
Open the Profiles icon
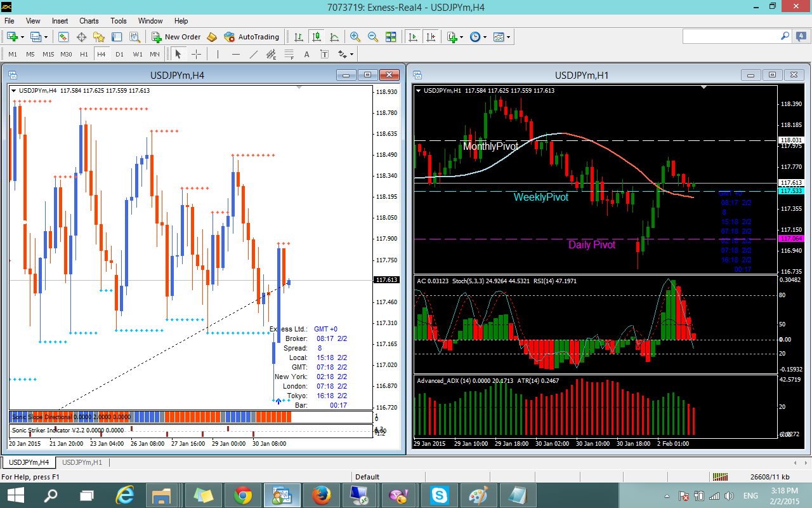click(36, 37)
